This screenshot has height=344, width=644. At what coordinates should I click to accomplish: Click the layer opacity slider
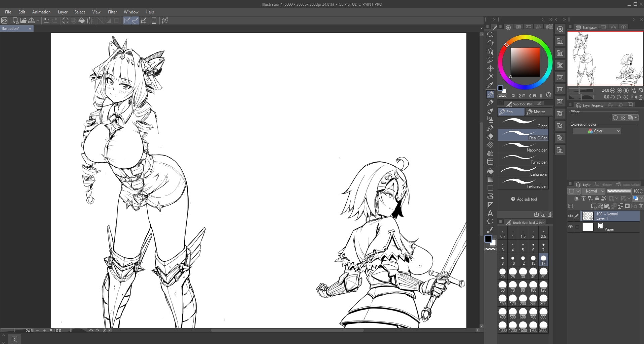pos(619,191)
